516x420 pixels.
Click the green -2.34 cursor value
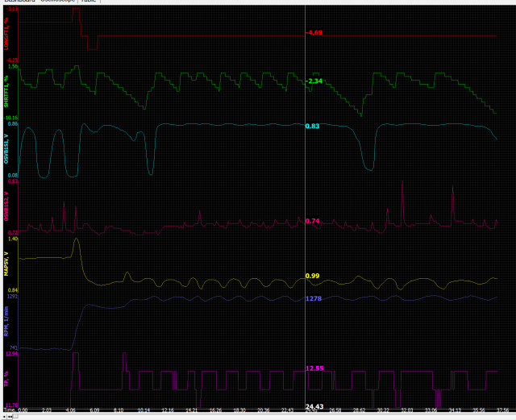pyautogui.click(x=314, y=81)
